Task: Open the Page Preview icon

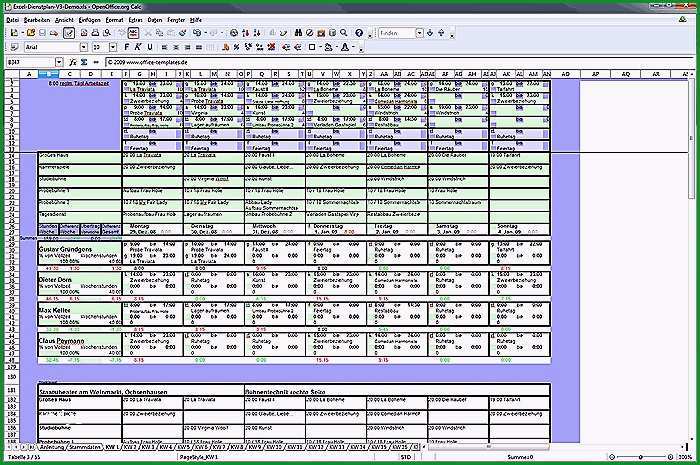Action: [107, 33]
